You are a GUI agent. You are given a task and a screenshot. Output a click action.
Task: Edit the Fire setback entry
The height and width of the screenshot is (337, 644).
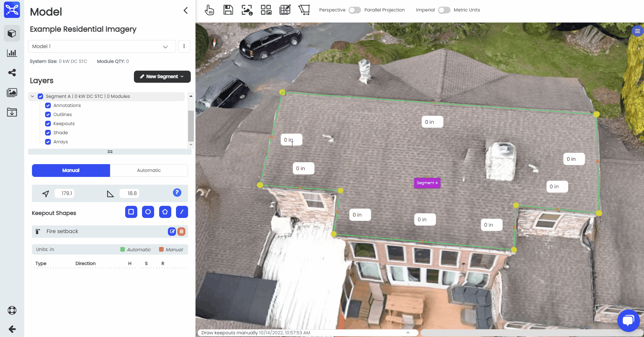click(x=172, y=231)
